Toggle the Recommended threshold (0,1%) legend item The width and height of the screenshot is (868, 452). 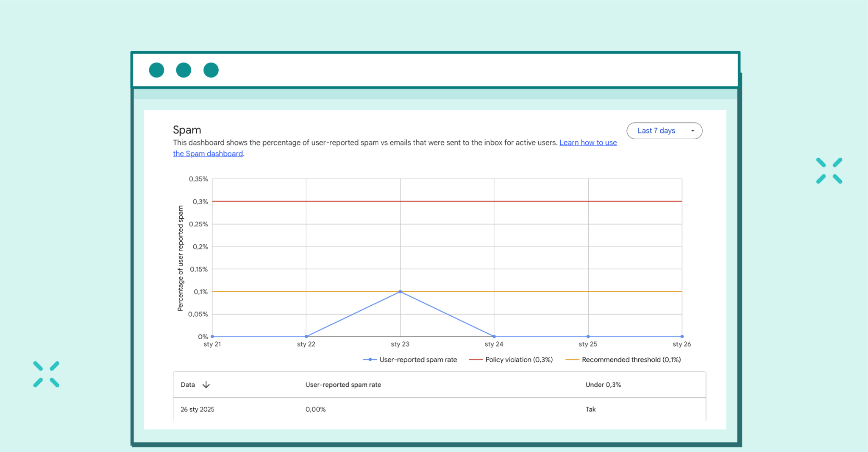(x=631, y=359)
